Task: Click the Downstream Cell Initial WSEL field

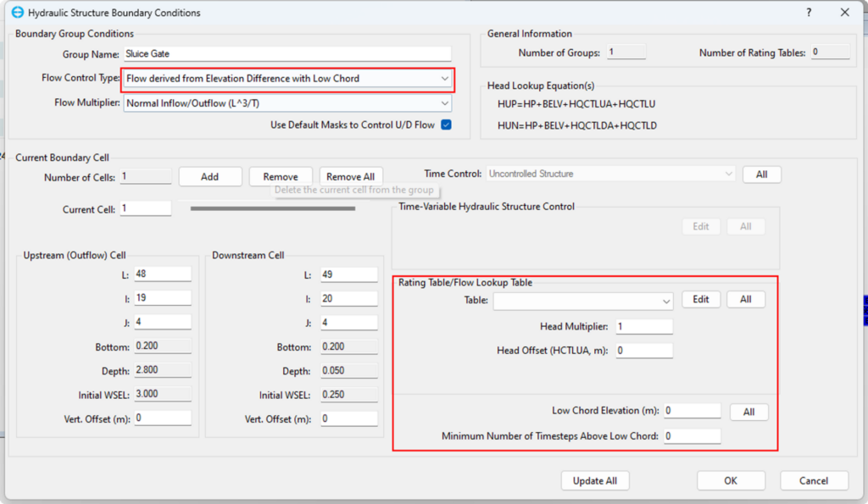Action: [x=349, y=395]
